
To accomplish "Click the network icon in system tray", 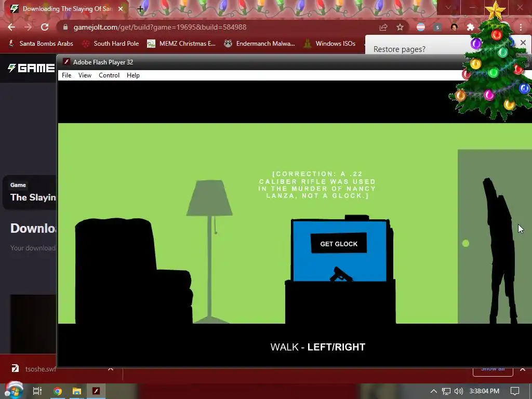I will (x=446, y=391).
